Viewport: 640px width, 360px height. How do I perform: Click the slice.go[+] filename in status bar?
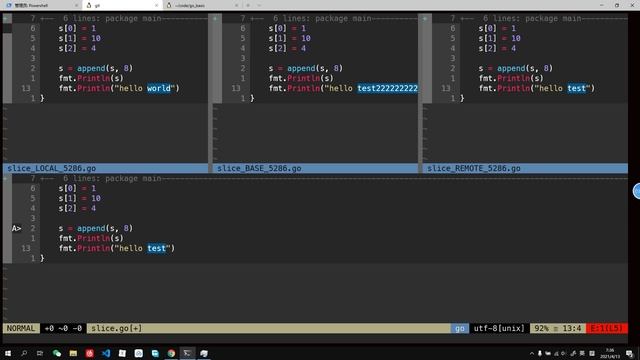[x=116, y=328]
